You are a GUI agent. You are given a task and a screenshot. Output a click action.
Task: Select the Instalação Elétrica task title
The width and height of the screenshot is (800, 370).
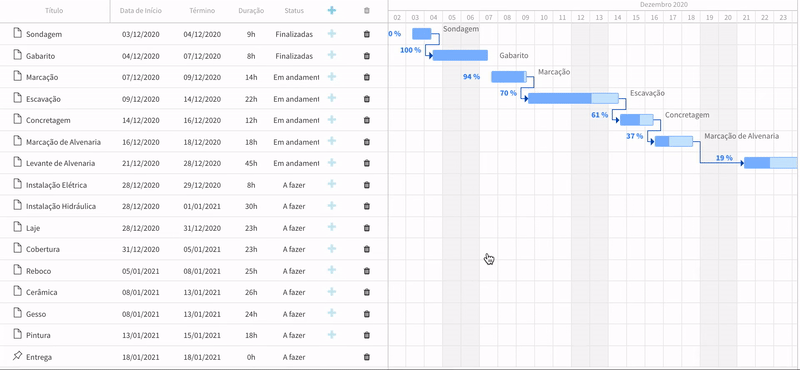[x=57, y=185]
